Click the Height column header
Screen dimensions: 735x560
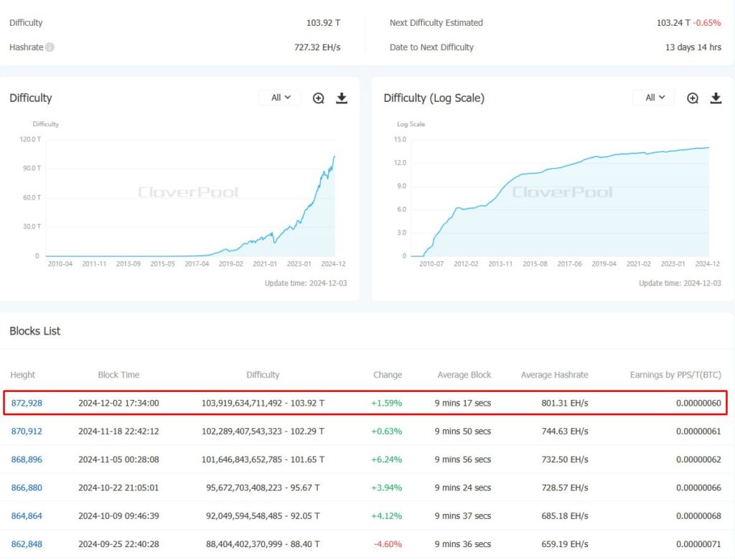(x=23, y=375)
